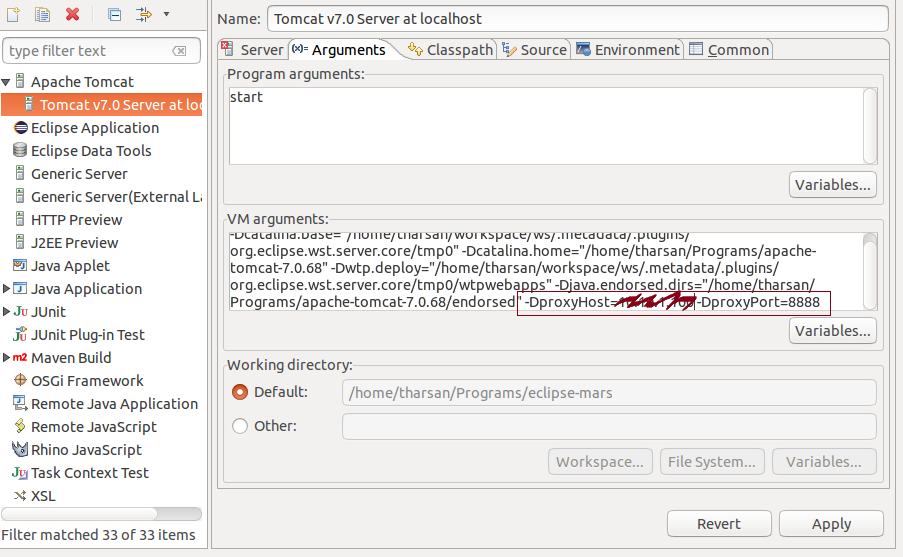Click Eclipse Data Tools database icon

click(20, 150)
